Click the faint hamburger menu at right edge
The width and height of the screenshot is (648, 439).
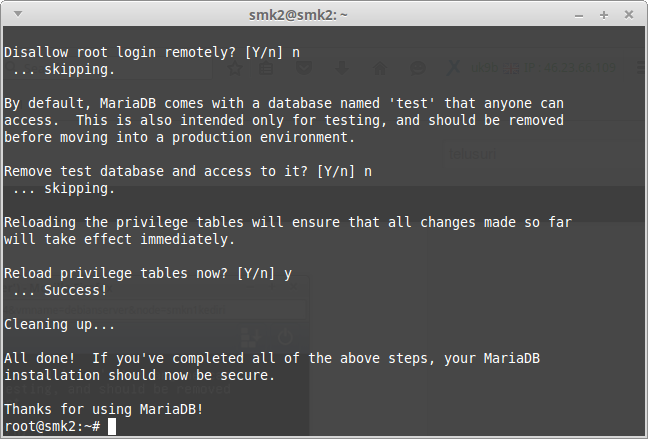(641, 68)
